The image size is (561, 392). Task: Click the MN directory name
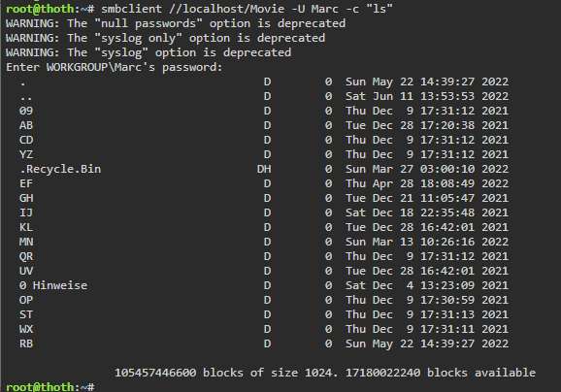26,242
